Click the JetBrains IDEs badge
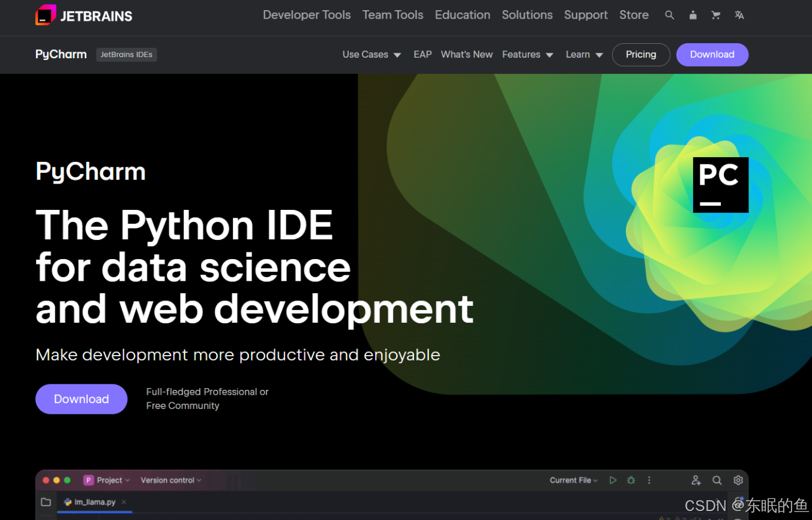 pyautogui.click(x=127, y=55)
